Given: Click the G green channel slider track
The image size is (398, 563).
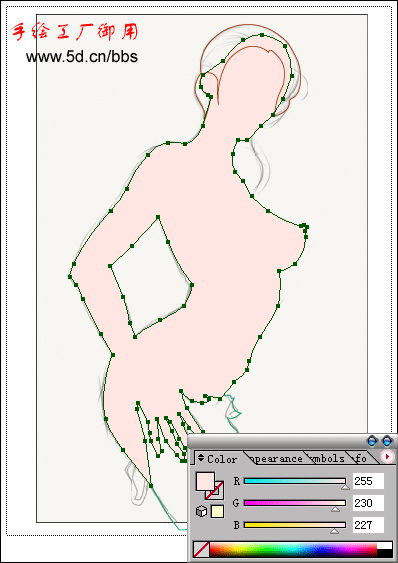Looking at the screenshot, I should (295, 503).
